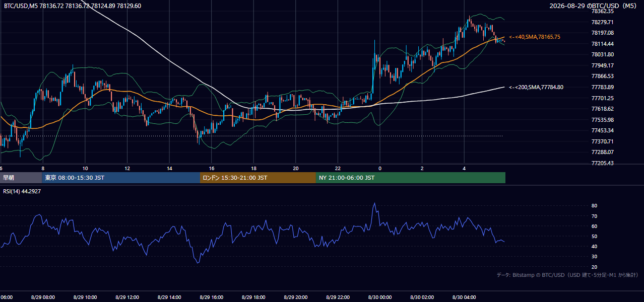Click price axis value 77701.25

coord(602,98)
